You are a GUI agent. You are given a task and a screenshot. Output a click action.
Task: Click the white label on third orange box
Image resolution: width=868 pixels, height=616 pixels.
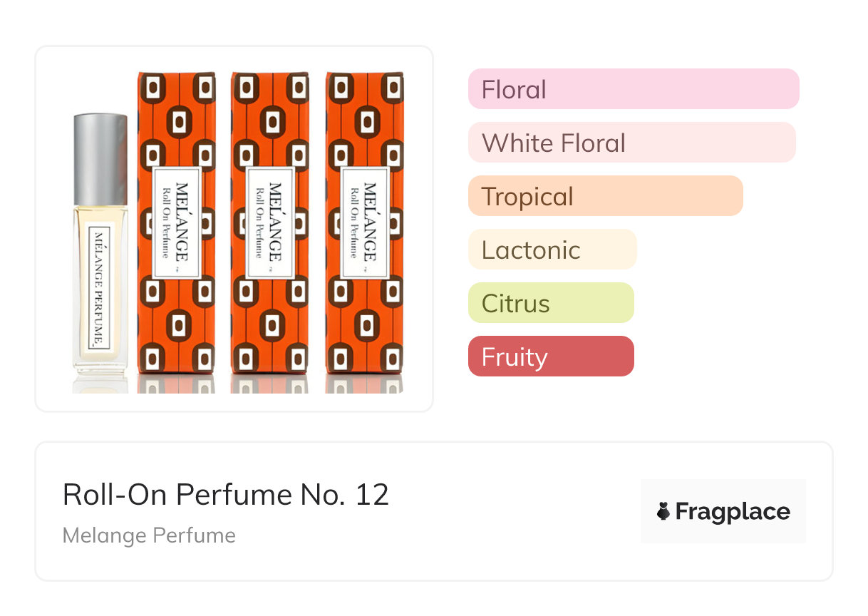[364, 222]
